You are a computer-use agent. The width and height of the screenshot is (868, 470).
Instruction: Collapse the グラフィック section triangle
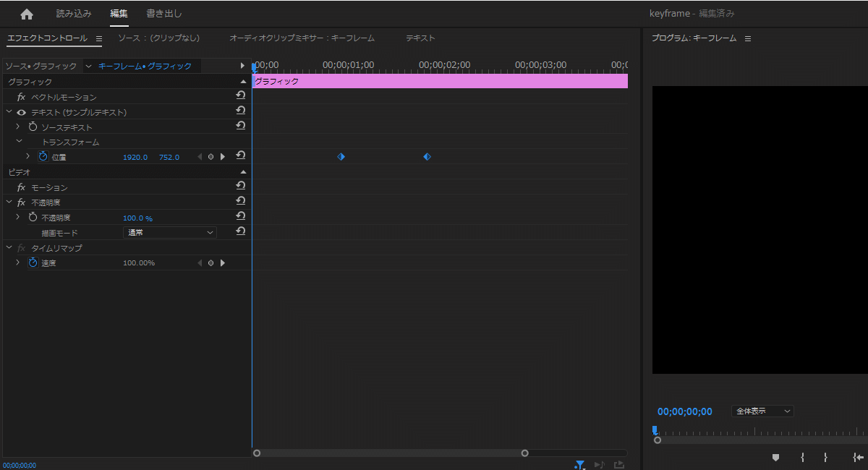pyautogui.click(x=243, y=82)
